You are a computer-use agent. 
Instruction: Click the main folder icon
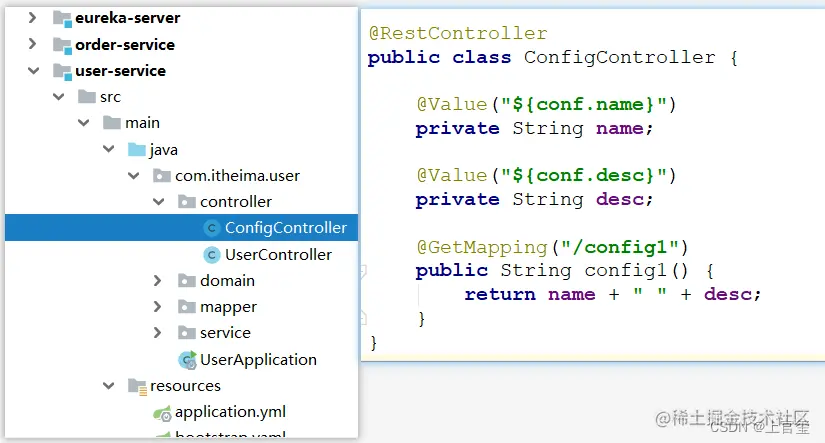[x=112, y=123]
